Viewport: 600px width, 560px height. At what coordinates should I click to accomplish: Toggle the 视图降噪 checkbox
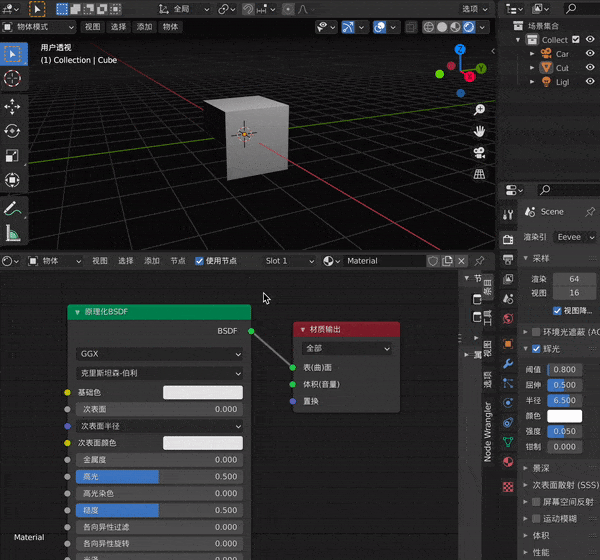pyautogui.click(x=557, y=311)
